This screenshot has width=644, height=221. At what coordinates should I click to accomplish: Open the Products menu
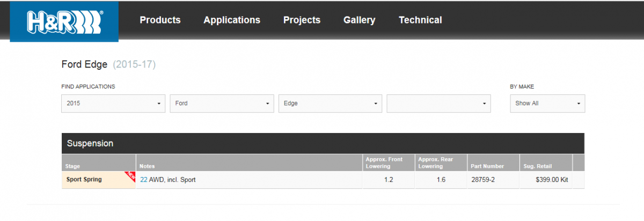pos(160,20)
